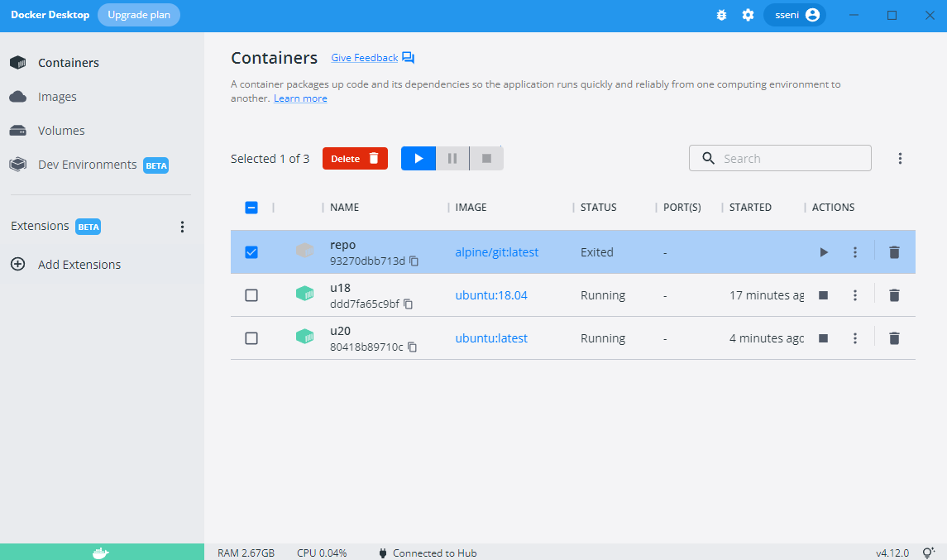Click the 17 minutes ago started cell
This screenshot has height=560, width=947.
tap(767, 295)
